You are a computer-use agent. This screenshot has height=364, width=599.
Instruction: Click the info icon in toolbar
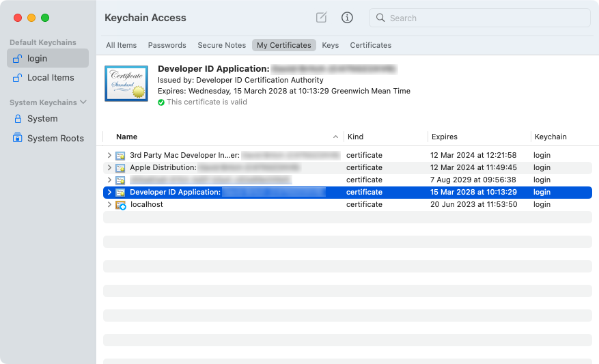tap(347, 18)
